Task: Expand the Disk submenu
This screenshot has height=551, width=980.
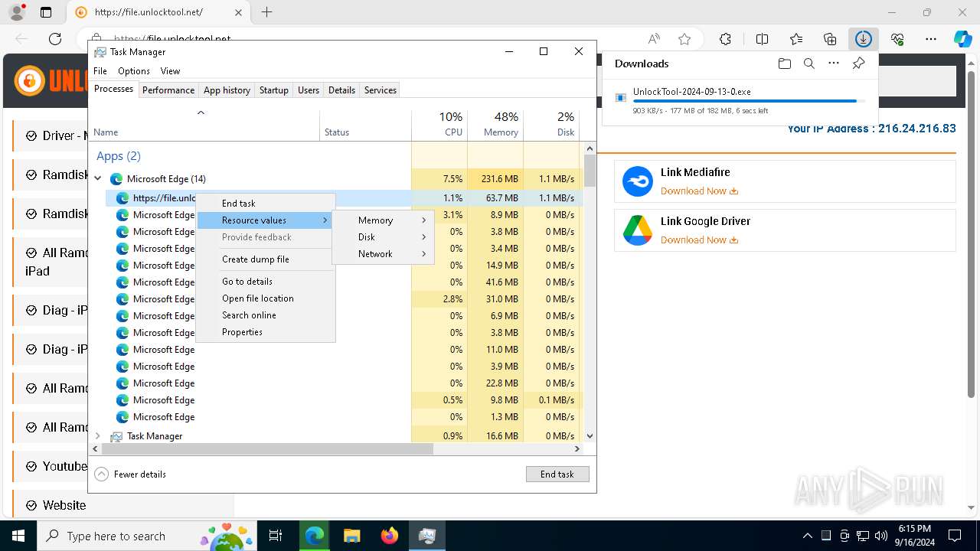Action: tap(383, 237)
